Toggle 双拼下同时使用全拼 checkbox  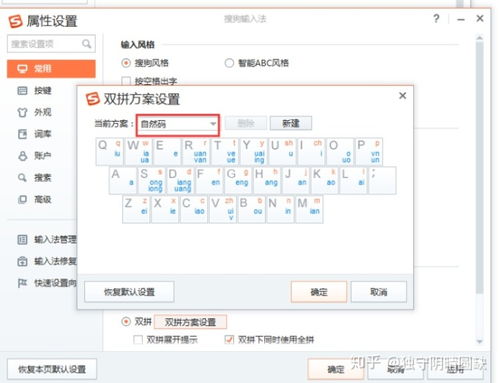229,340
